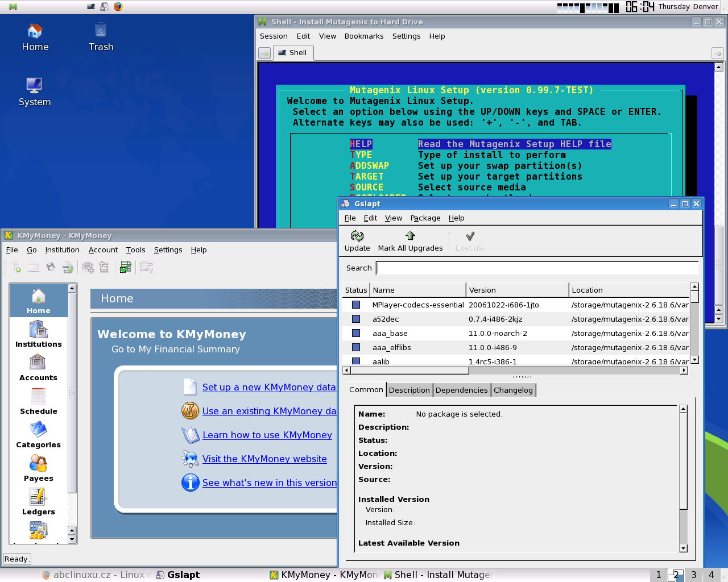
Task: Sort Gslapt list by Version column header
Action: click(x=518, y=290)
